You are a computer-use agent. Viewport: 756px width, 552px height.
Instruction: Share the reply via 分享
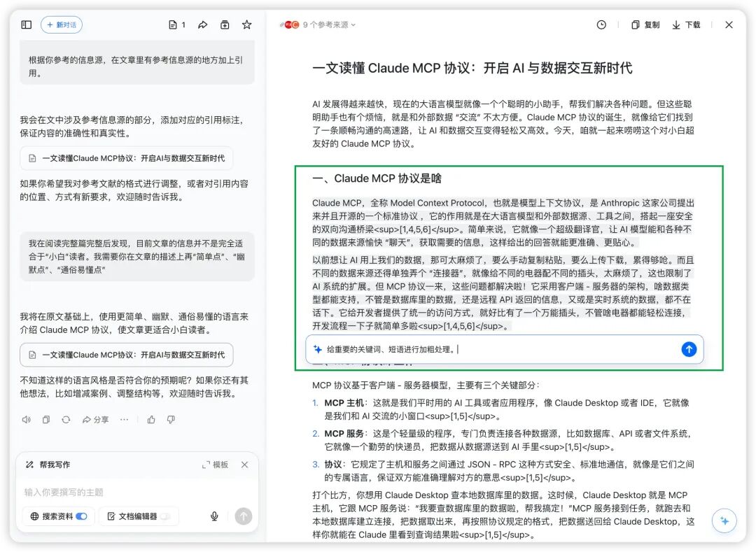95,420
